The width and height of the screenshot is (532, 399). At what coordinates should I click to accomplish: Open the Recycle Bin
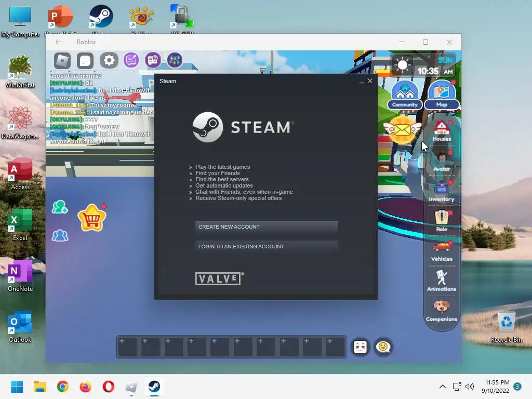click(506, 327)
